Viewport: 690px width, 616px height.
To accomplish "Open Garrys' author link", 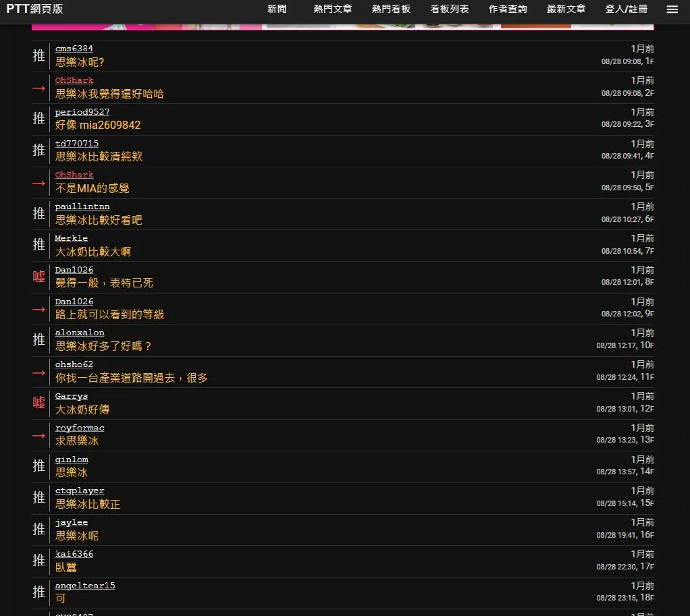I will pyautogui.click(x=71, y=396).
